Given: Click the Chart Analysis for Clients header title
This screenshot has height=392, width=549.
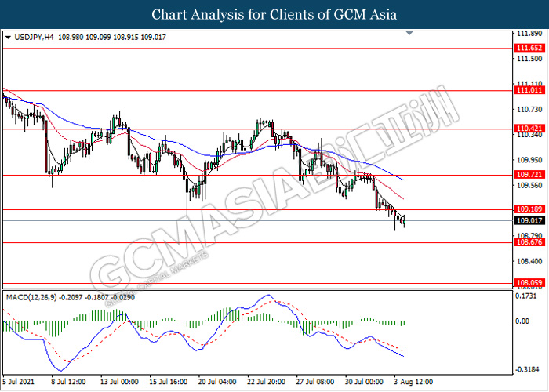Looking at the screenshot, I should 274,14.
